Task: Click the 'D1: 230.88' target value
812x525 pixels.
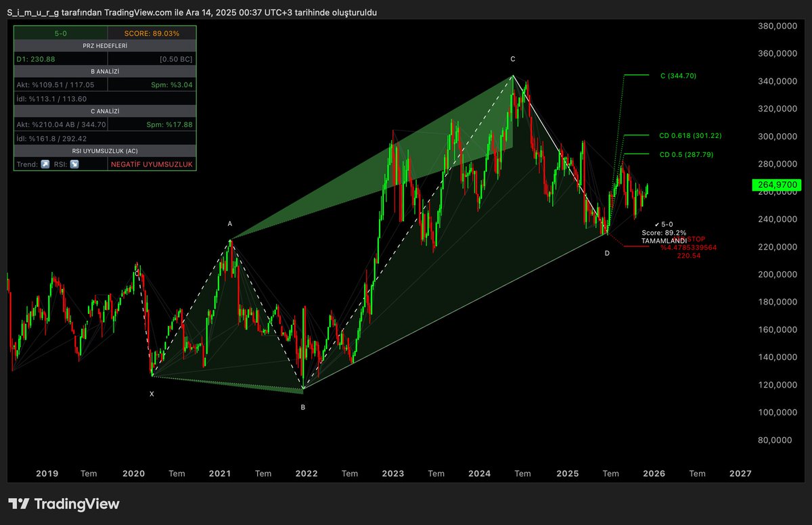Action: point(36,59)
